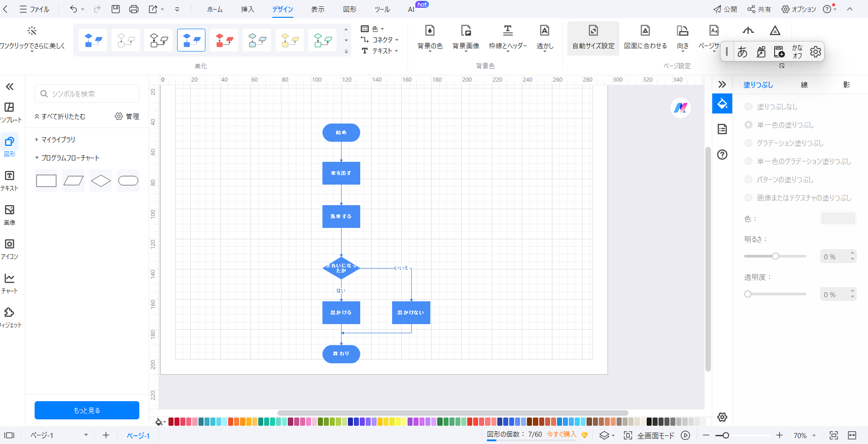Click the fill color (色) swatch box

click(838, 219)
